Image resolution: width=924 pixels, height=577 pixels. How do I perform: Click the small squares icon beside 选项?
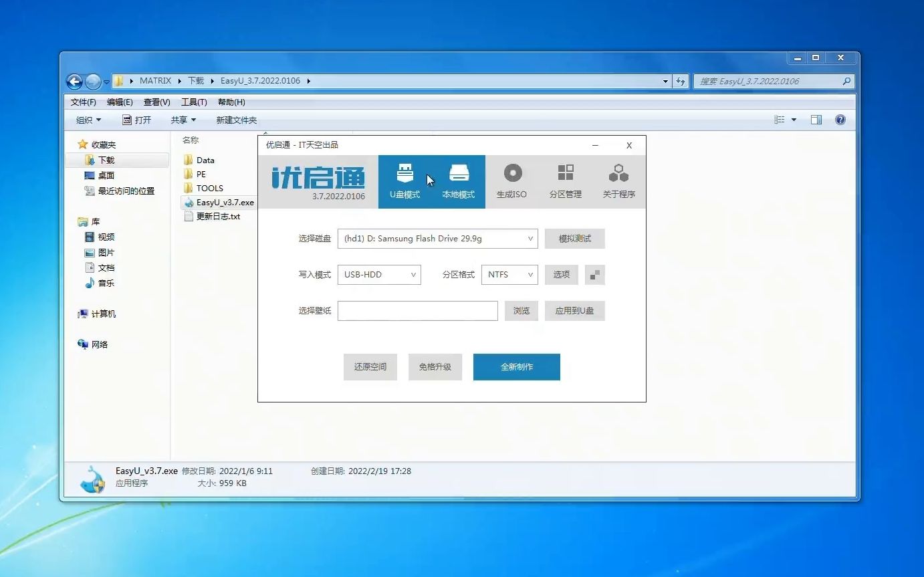pyautogui.click(x=595, y=275)
